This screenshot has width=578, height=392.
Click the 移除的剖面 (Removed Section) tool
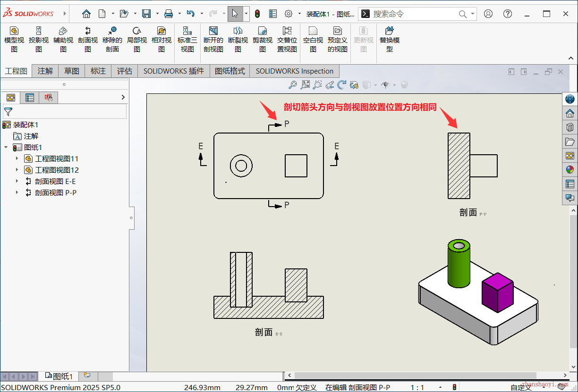tap(112, 39)
